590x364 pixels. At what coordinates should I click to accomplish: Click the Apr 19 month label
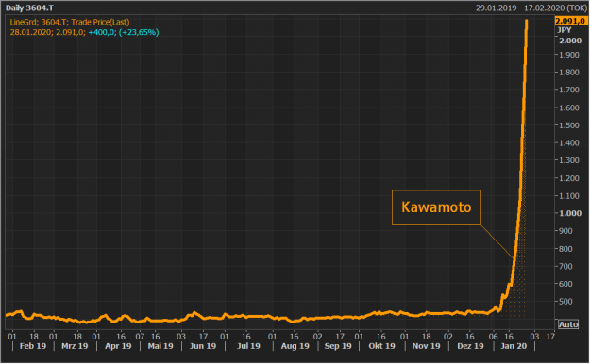118,346
